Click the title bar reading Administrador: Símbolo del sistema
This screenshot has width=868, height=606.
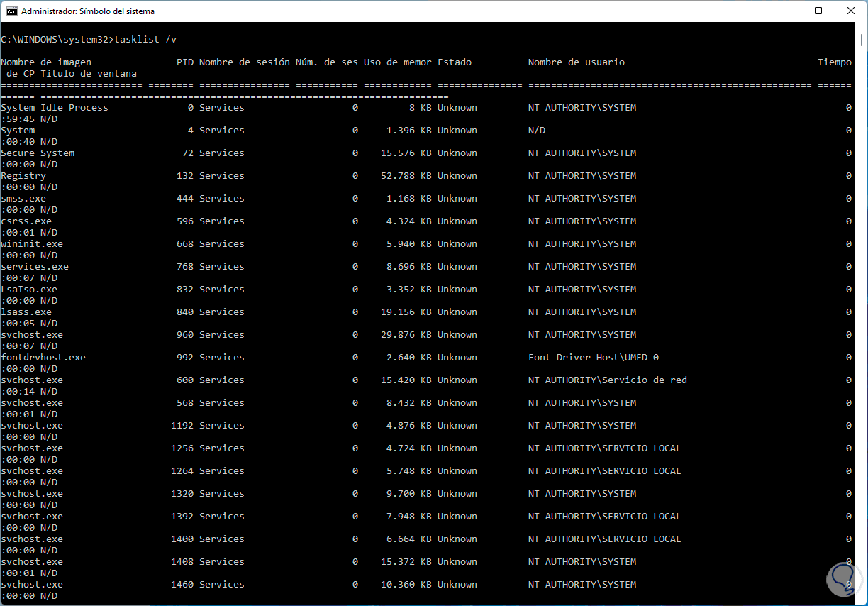(x=87, y=11)
